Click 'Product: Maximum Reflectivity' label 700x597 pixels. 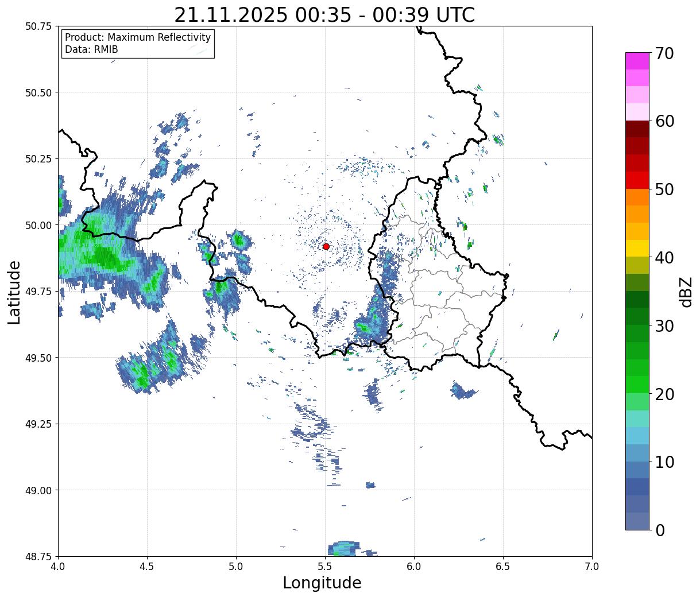point(138,37)
